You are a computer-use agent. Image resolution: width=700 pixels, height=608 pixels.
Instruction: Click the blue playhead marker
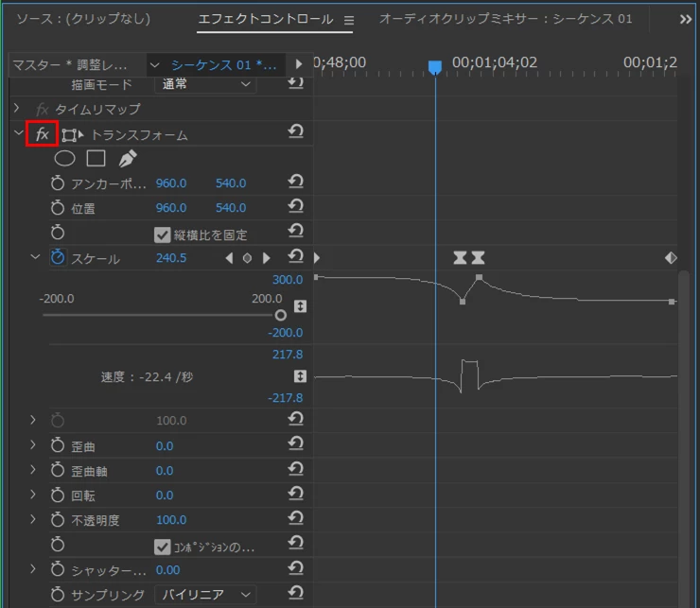click(x=435, y=67)
